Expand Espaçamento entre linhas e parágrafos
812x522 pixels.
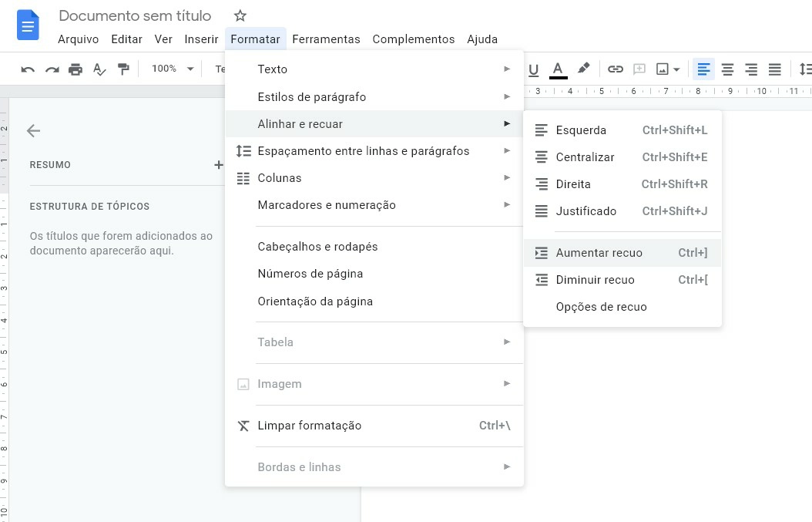(x=374, y=151)
